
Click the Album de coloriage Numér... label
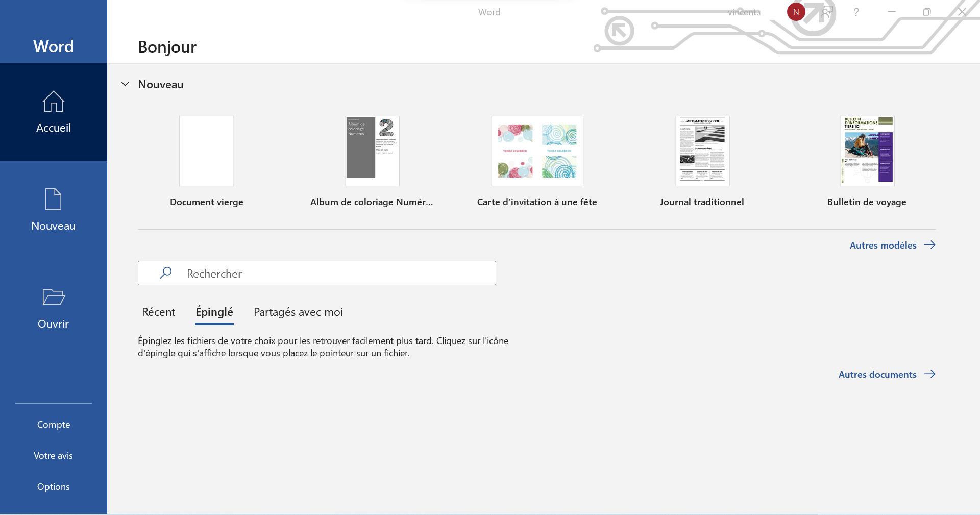(x=372, y=202)
